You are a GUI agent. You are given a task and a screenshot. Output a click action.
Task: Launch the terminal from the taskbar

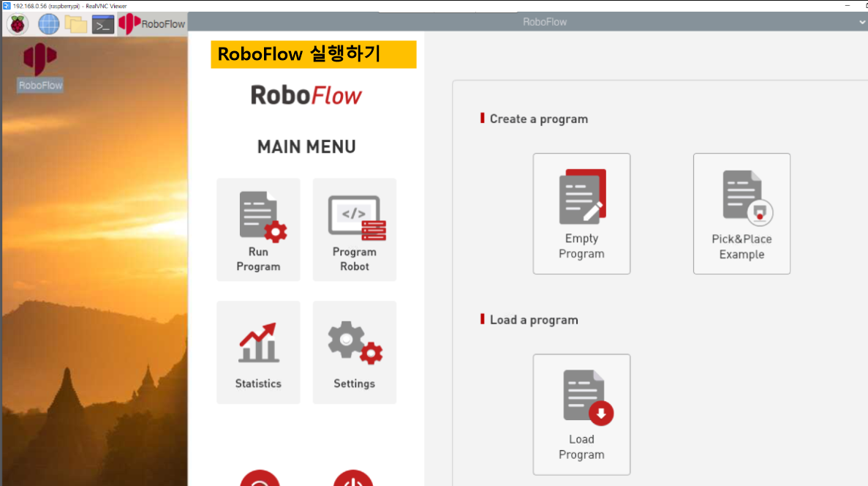pos(103,24)
